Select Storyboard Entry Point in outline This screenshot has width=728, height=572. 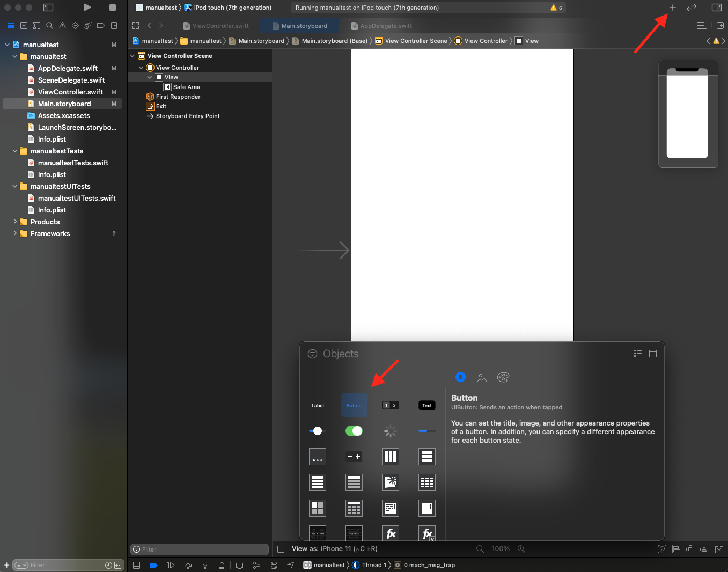pos(187,116)
